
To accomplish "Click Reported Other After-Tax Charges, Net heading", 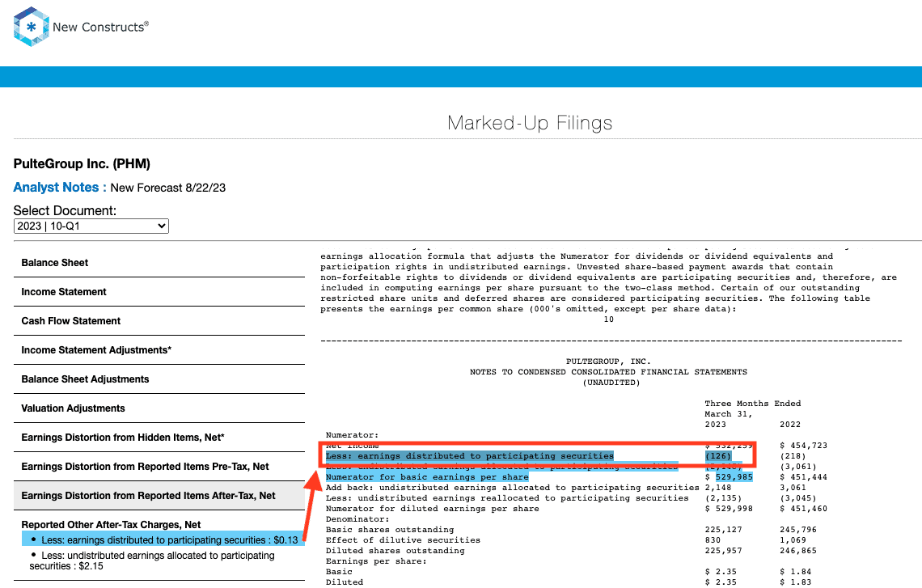I will point(111,524).
